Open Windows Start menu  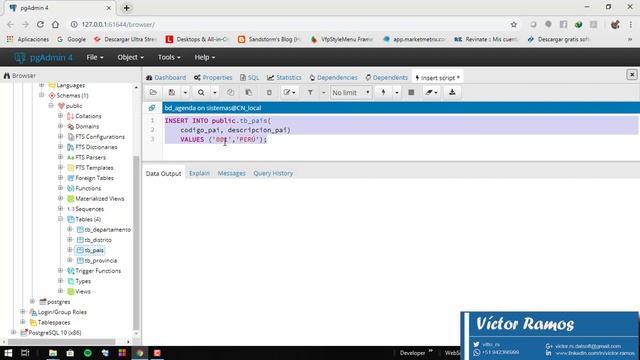[8, 353]
